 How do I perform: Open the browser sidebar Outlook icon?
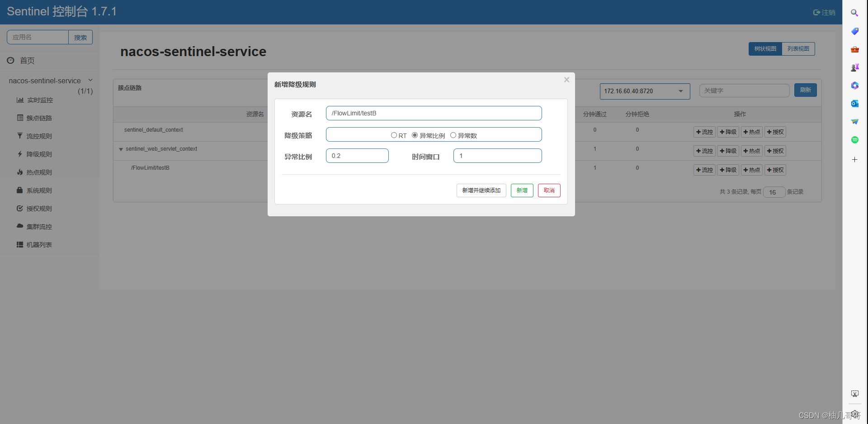854,104
